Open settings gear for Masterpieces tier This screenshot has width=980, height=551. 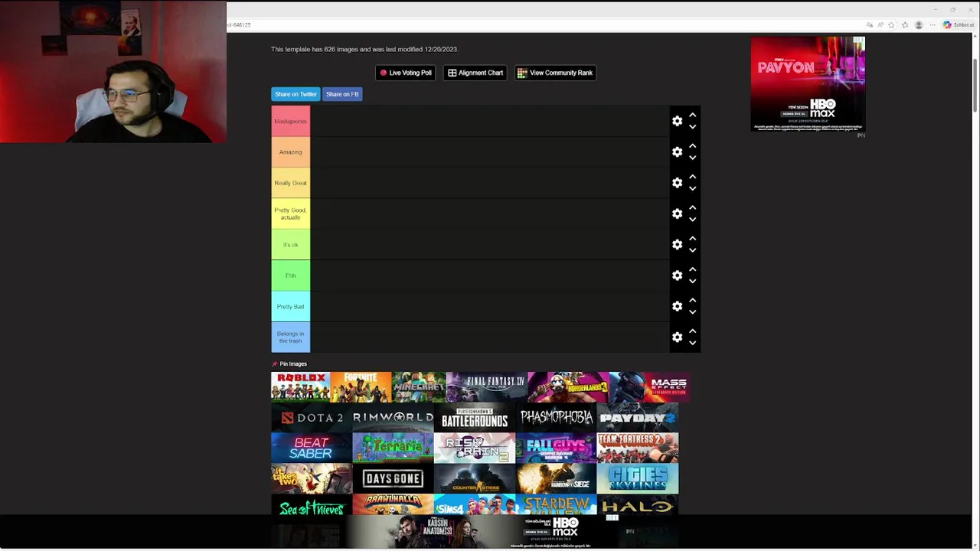pos(677,121)
